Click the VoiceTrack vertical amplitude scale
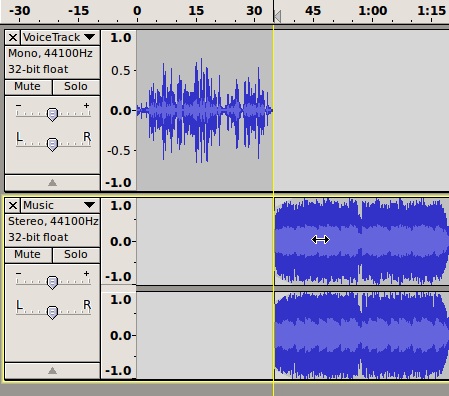Image resolution: width=449 pixels, height=396 pixels. (x=119, y=110)
